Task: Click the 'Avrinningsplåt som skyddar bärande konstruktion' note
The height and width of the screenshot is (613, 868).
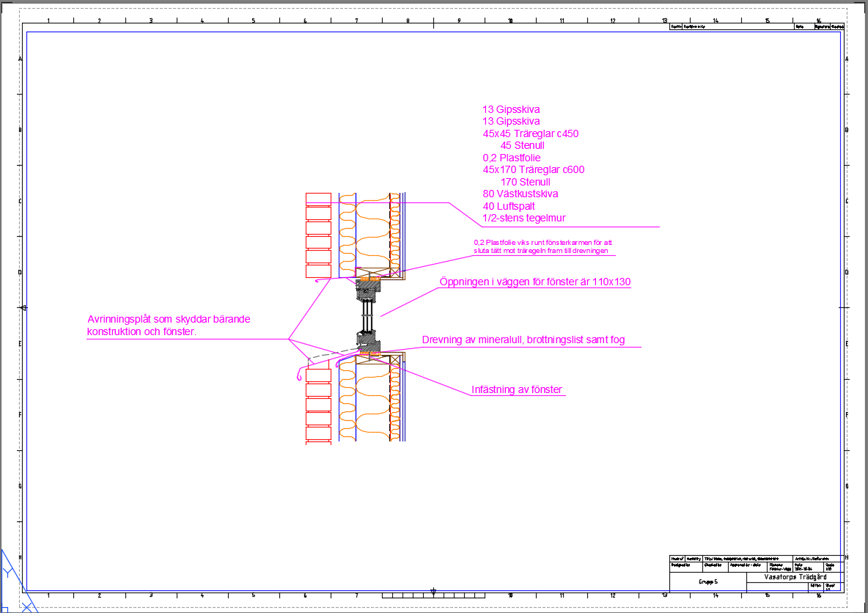Action: point(169,326)
